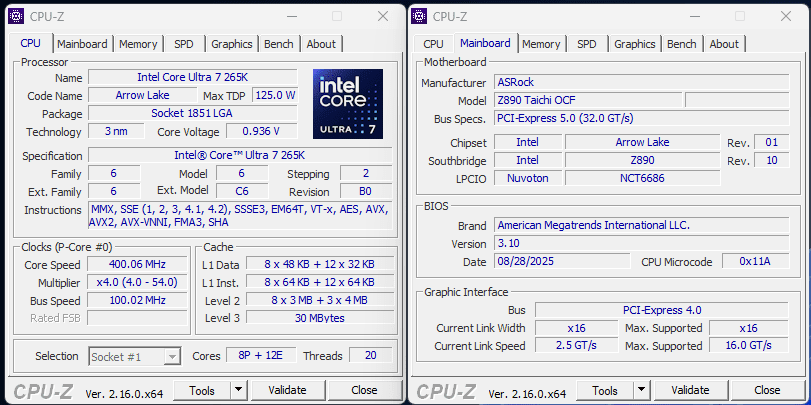Click the CPU-Z icon in right window title bar
The image size is (811, 405).
[419, 16]
